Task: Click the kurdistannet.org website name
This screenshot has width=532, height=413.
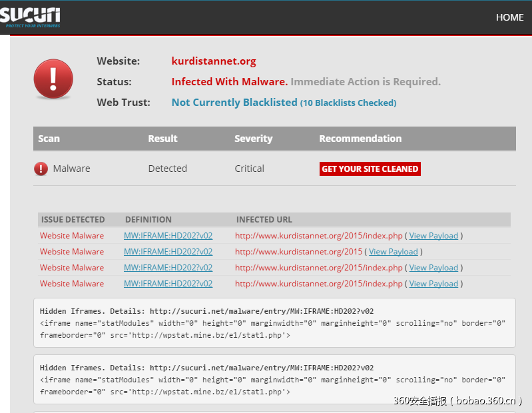Action: click(214, 61)
